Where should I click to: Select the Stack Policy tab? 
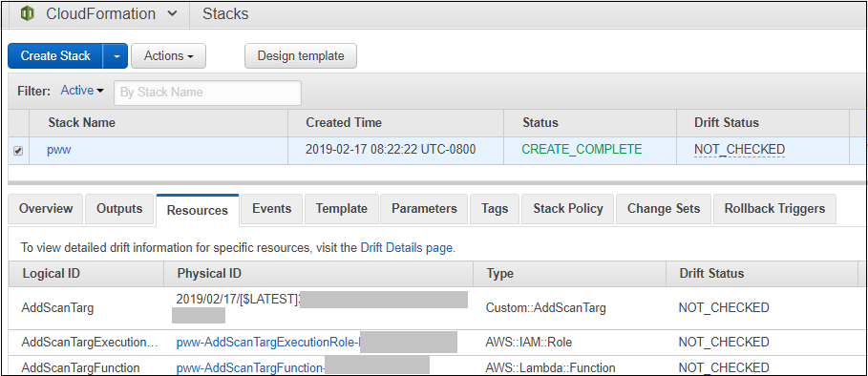pos(568,209)
